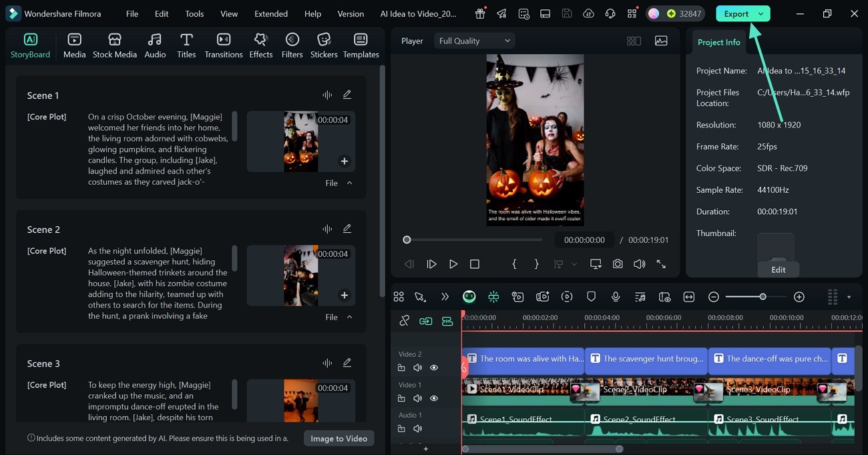Open the voiceover recording microphone tool

coord(615,296)
